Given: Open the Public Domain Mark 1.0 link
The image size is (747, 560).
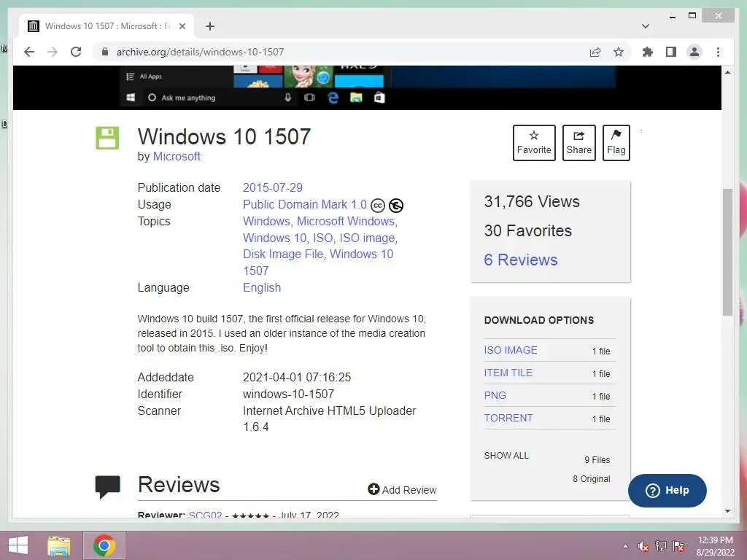Looking at the screenshot, I should coord(305,204).
